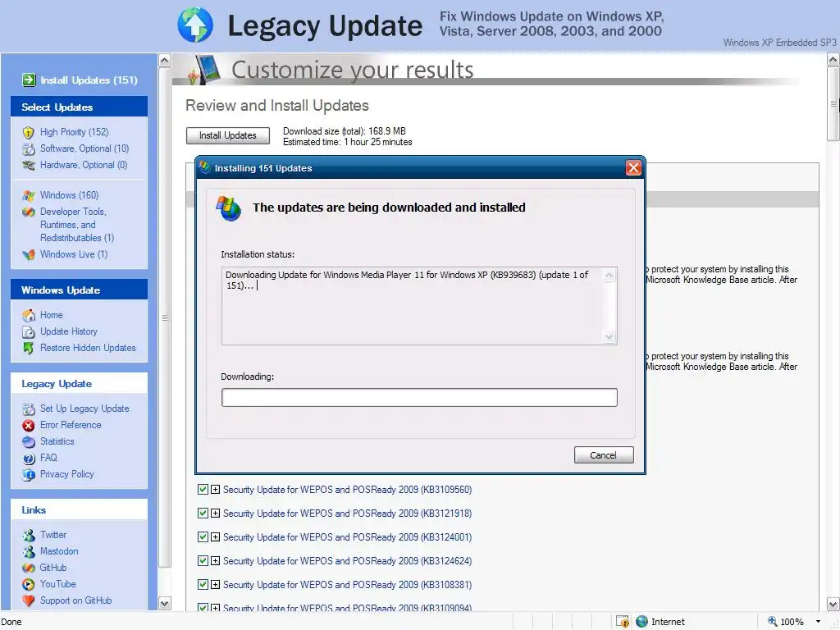The width and height of the screenshot is (840, 630).
Task: Uncheck the KB3124001 update checkbox
Action: point(203,536)
